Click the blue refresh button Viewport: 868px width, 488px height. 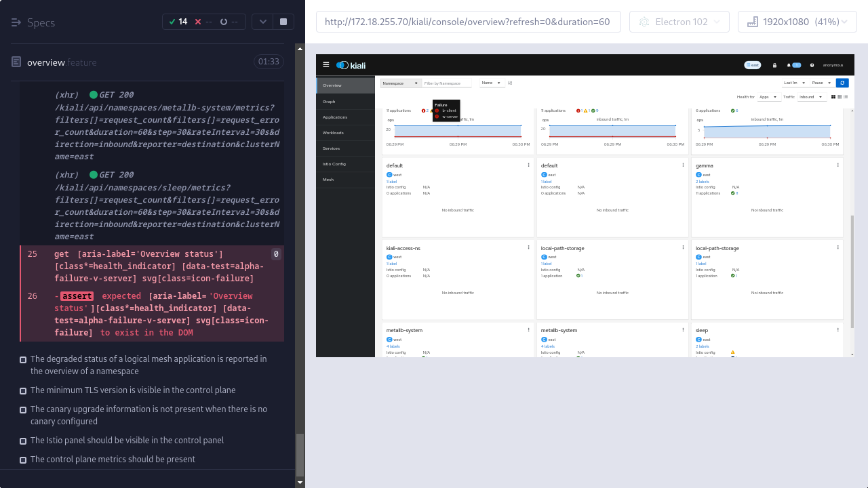[842, 83]
